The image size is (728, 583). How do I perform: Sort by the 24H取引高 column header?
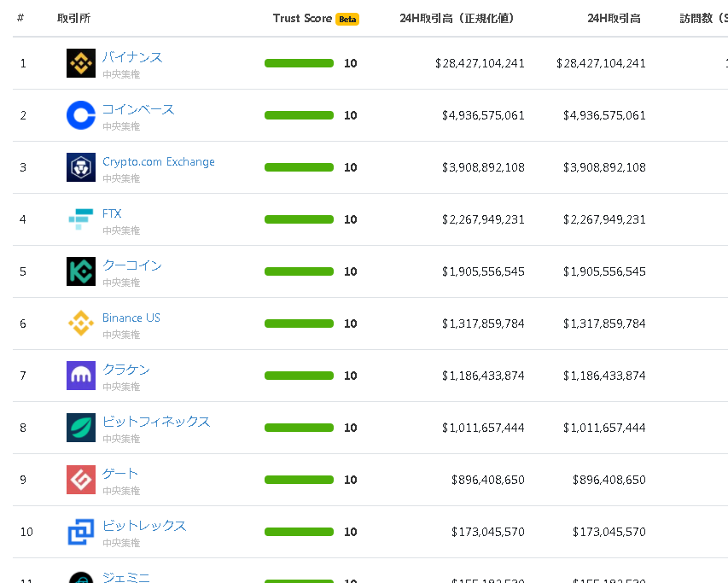coord(614,17)
